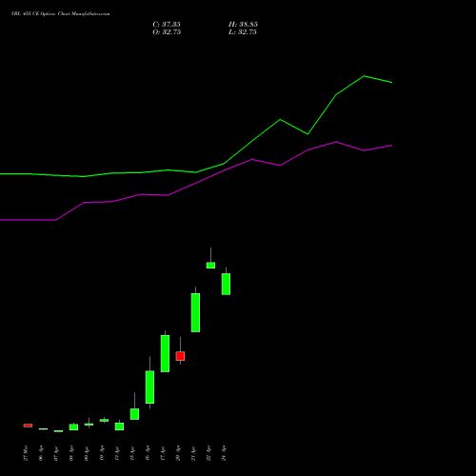476x476 pixels.
Task: Click the close value C: 37.35
Action: [x=167, y=25]
